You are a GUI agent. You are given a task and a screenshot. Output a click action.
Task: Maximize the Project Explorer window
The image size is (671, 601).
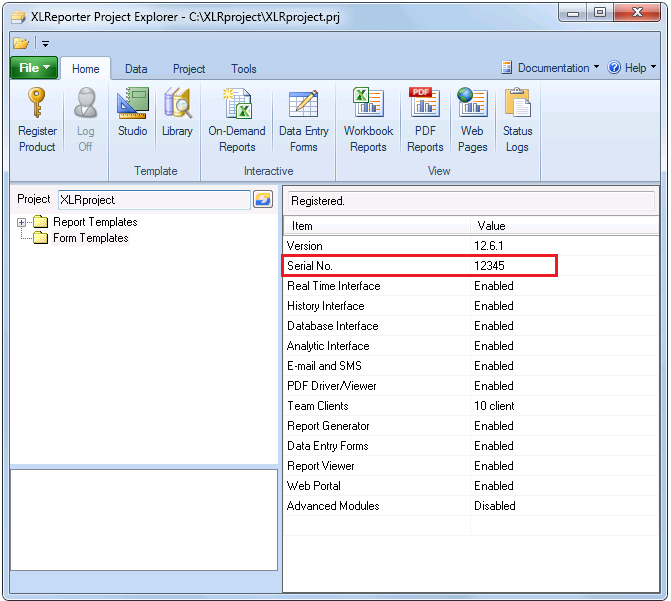[x=600, y=13]
